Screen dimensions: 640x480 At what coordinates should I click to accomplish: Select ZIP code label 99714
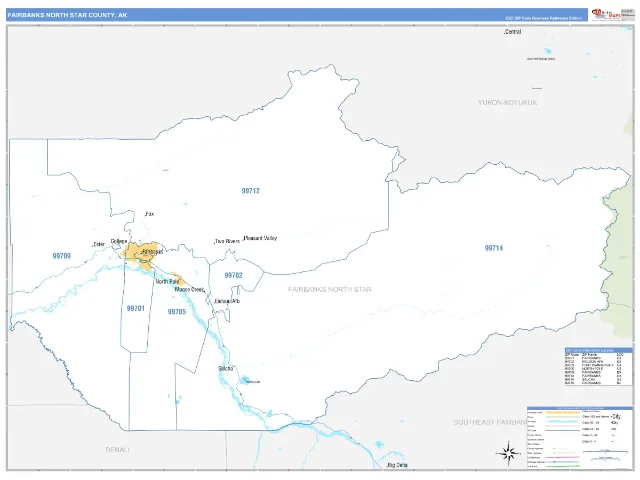click(x=493, y=248)
